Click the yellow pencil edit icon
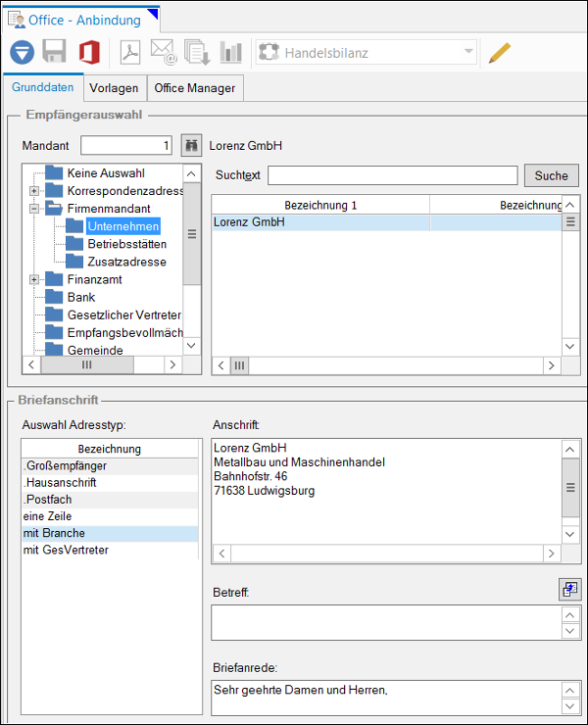The height and width of the screenshot is (725, 588). tap(500, 53)
